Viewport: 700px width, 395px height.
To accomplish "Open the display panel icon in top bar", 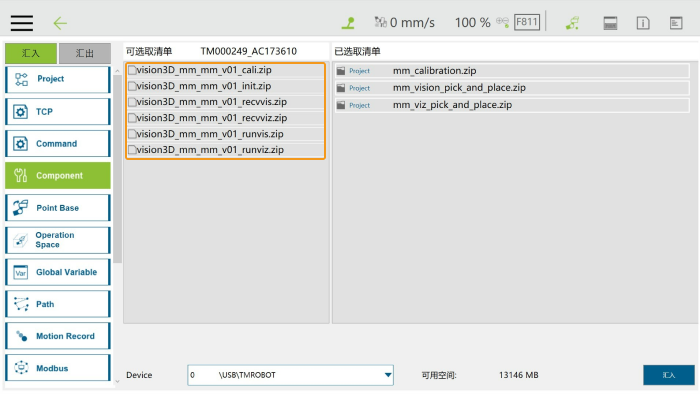I will point(610,23).
